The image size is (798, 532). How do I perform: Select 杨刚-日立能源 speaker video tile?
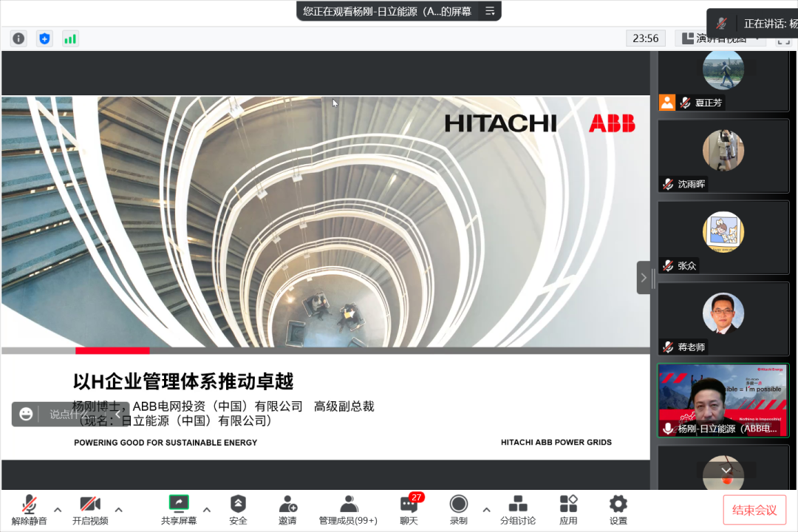coord(723,400)
